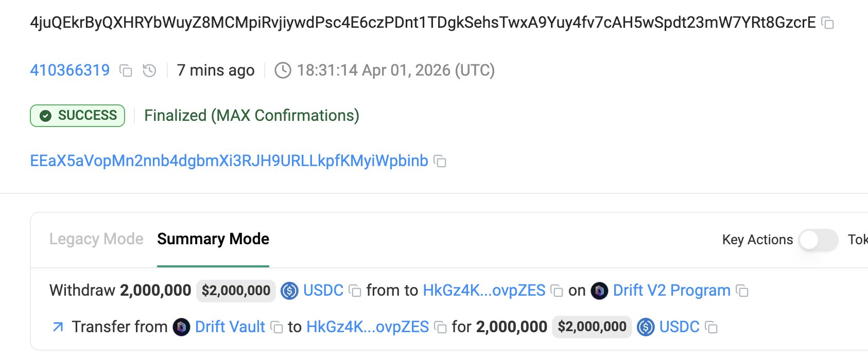Open block 410366319 link
Viewport: 868px width, 362px height.
click(x=70, y=70)
